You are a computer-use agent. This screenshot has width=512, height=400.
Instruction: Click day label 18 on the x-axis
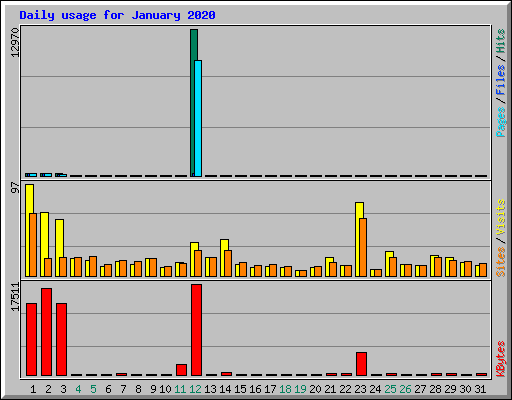[x=286, y=389]
